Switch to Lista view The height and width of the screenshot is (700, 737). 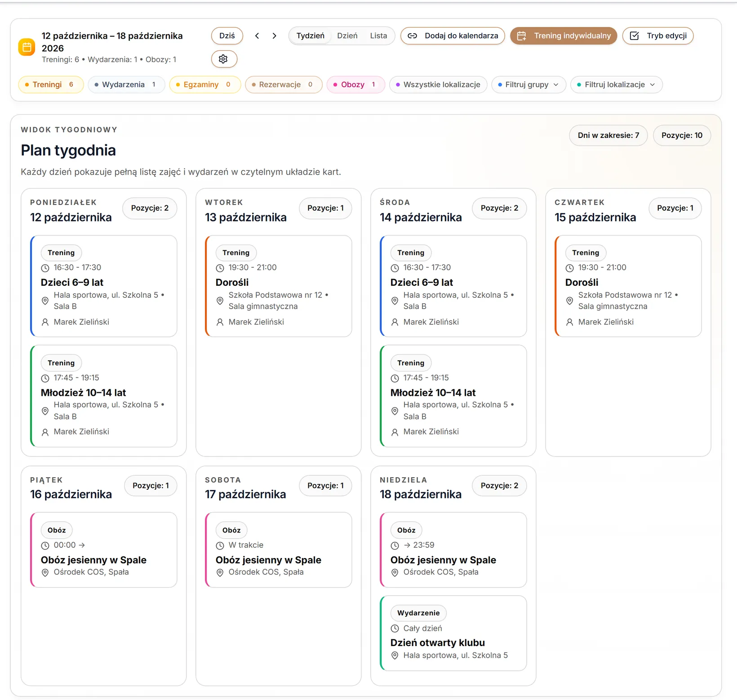pos(378,36)
